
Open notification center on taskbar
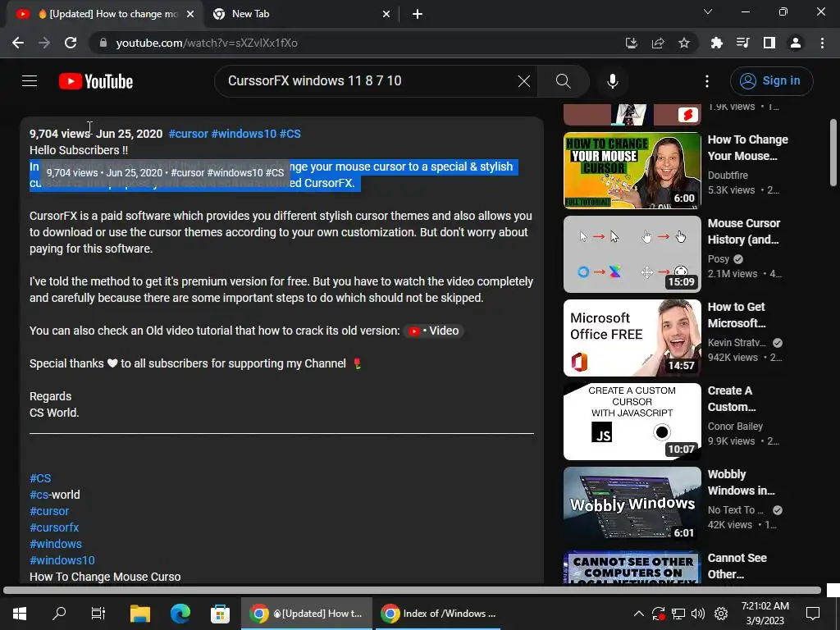click(813, 614)
